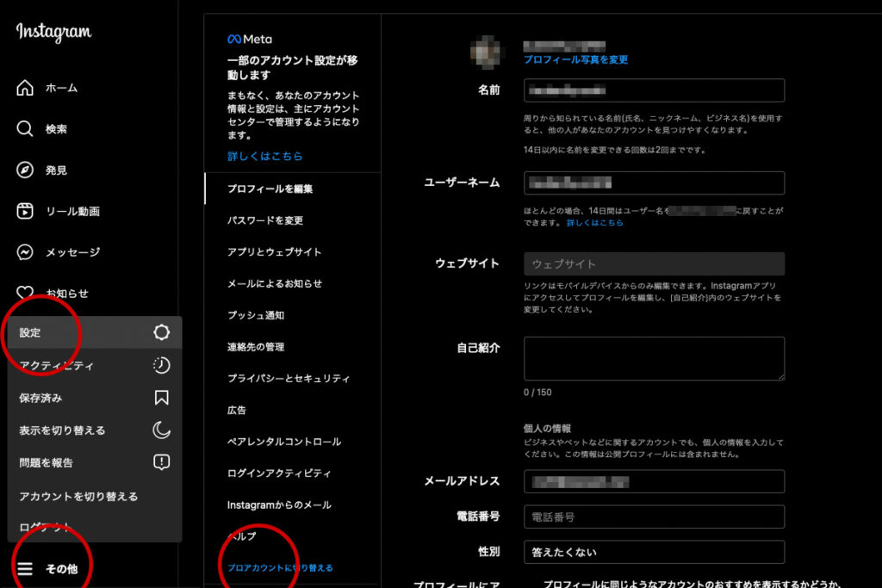Click the 表示を切り替える moon icon
Viewport: 882px width, 588px height.
pyautogui.click(x=161, y=430)
